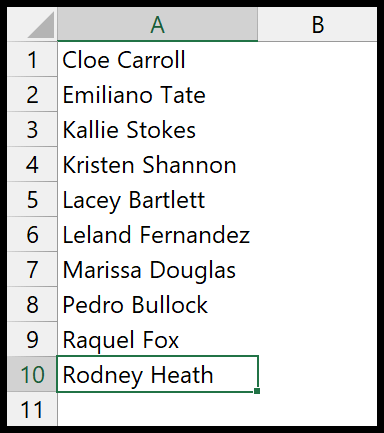The image size is (384, 433).
Task: Select empty cell A11
Action: (x=157, y=409)
